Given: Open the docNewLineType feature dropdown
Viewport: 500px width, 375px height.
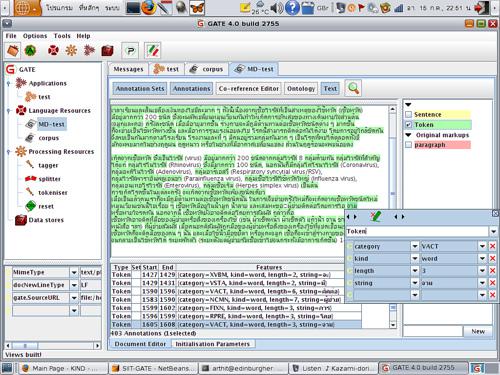Looking at the screenshot, I should click(x=74, y=285).
